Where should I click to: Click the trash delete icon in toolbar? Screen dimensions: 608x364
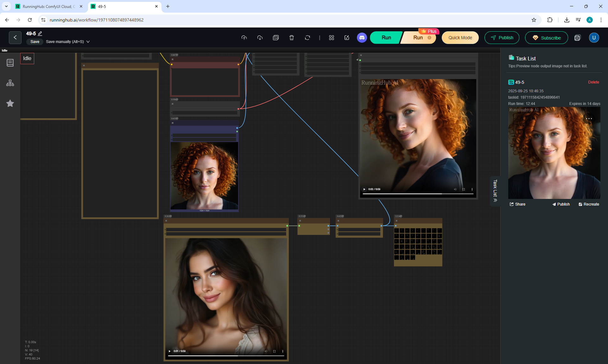291,38
